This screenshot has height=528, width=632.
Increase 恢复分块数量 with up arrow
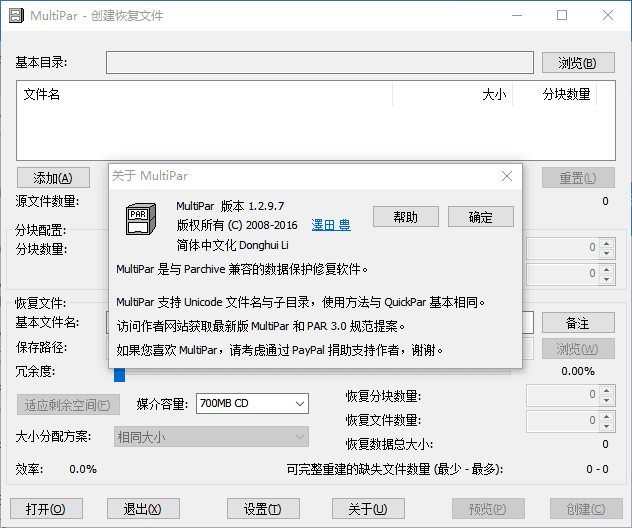click(607, 390)
